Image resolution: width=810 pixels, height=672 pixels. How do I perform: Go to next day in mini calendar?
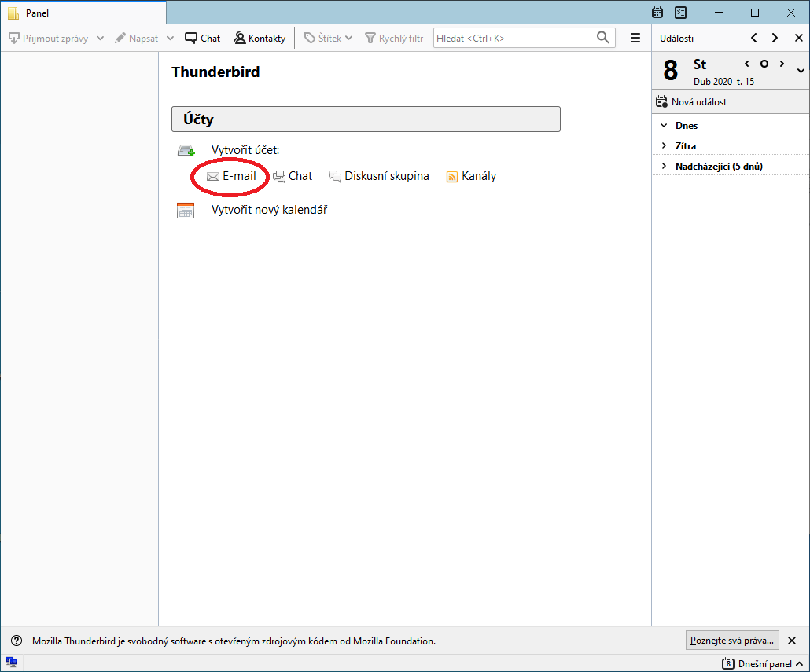(782, 64)
